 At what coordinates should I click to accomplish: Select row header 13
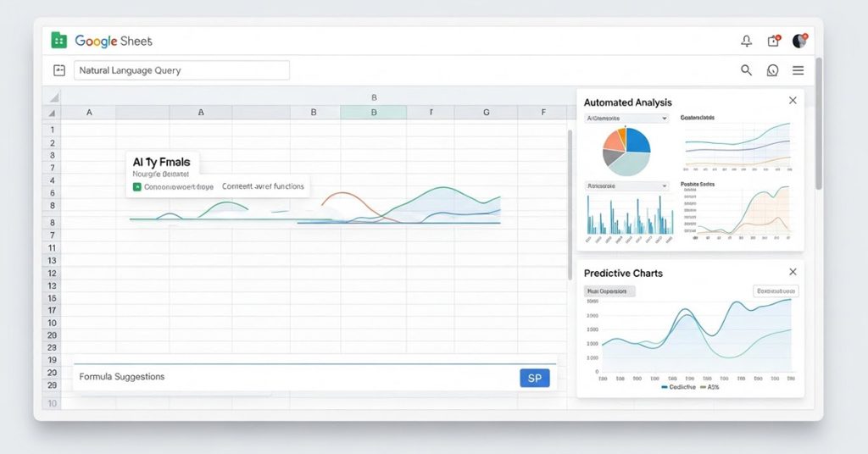coord(52,260)
